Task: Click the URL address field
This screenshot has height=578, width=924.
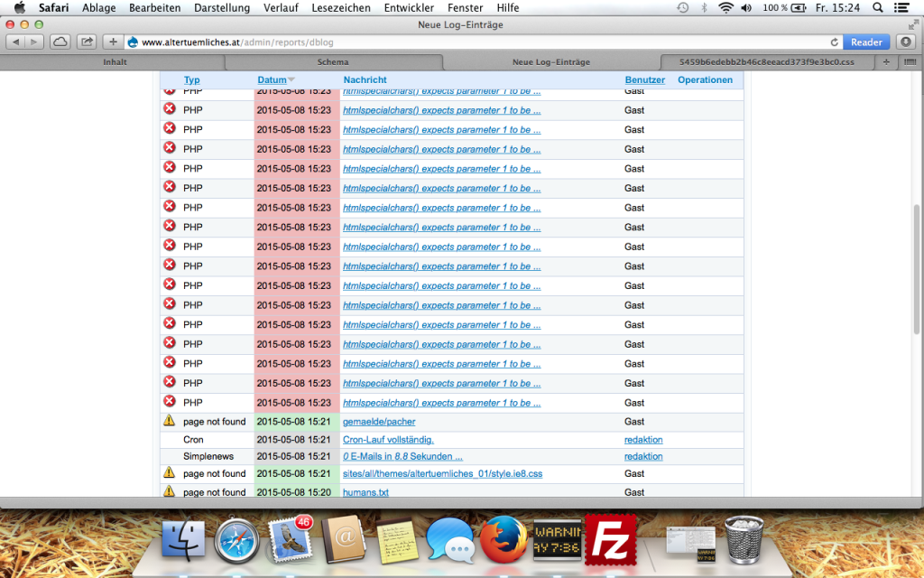Action: 478,42
